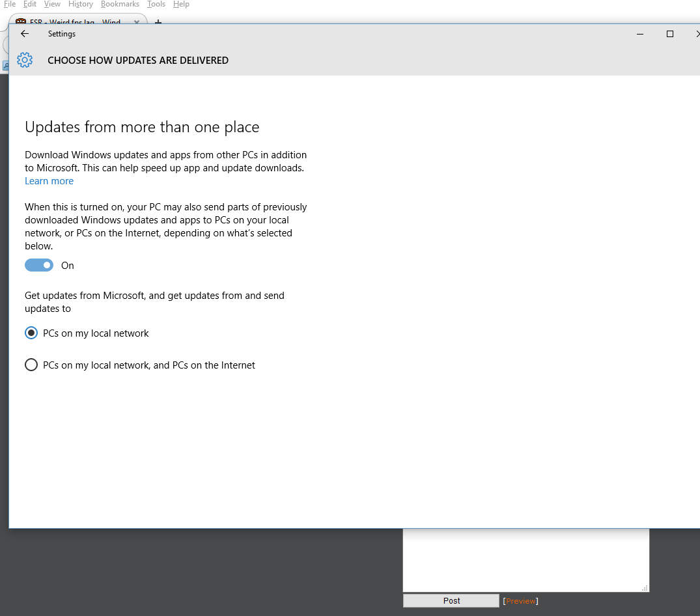The width and height of the screenshot is (700, 616).
Task: Minimize the Settings window
Action: (x=641, y=34)
